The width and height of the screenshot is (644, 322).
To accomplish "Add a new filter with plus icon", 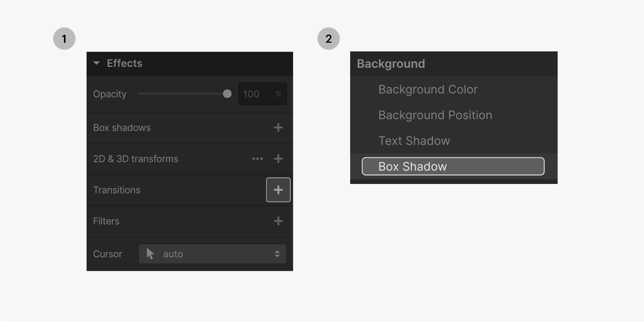I will click(278, 221).
